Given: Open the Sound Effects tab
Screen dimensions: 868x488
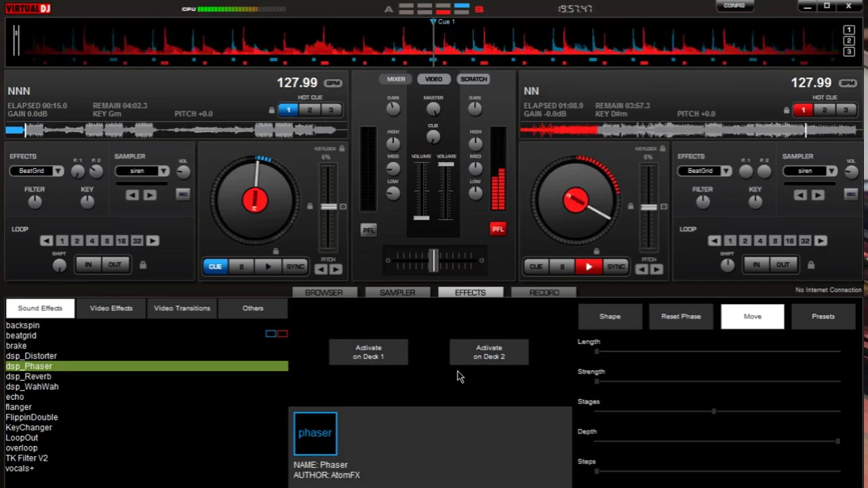Looking at the screenshot, I should tap(40, 308).
